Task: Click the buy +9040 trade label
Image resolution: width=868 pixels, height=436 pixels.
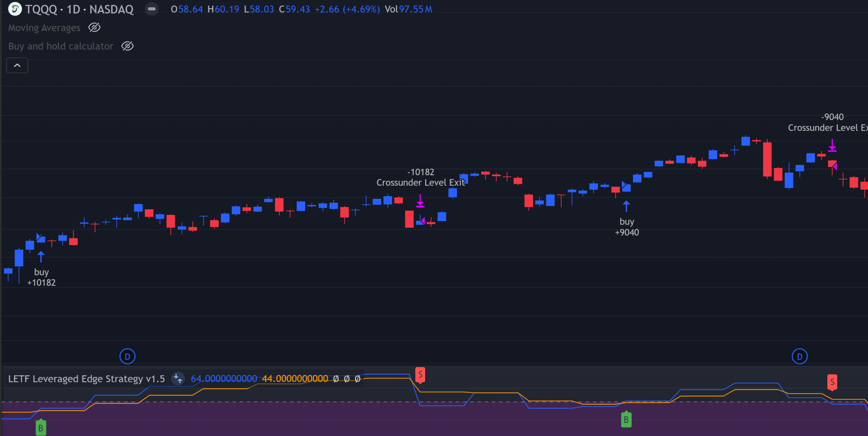Action: pyautogui.click(x=627, y=227)
